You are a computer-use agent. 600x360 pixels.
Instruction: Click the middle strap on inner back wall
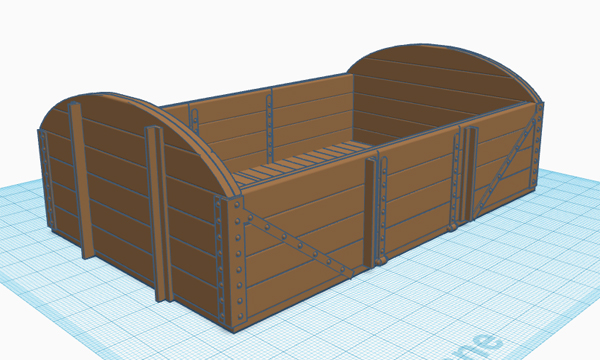[270, 124]
